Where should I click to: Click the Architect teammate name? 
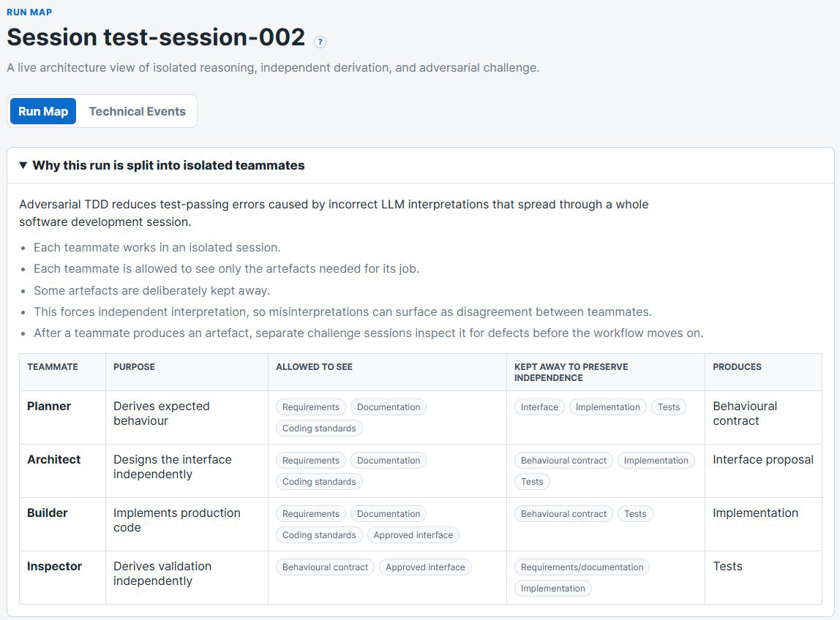coord(53,459)
